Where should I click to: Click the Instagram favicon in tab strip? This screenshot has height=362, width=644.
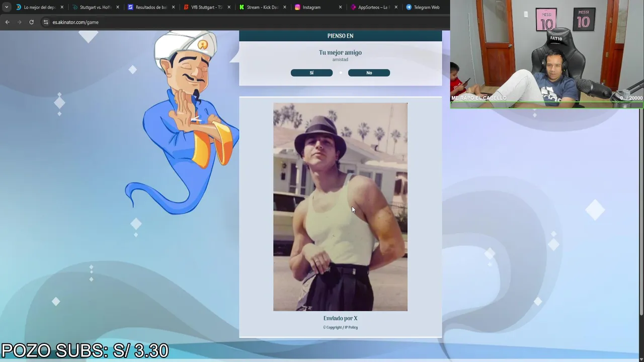297,7
